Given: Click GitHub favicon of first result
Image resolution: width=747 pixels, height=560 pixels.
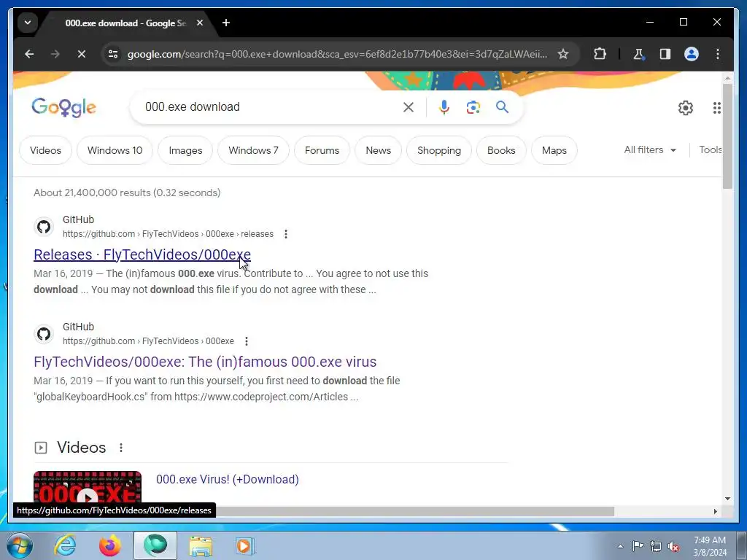Looking at the screenshot, I should click(44, 227).
